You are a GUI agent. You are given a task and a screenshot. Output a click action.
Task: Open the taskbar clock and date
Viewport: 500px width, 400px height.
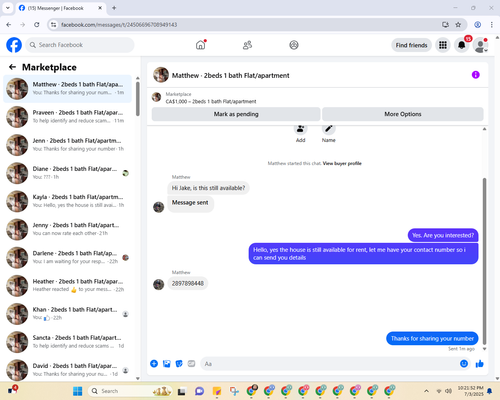pos(470,391)
